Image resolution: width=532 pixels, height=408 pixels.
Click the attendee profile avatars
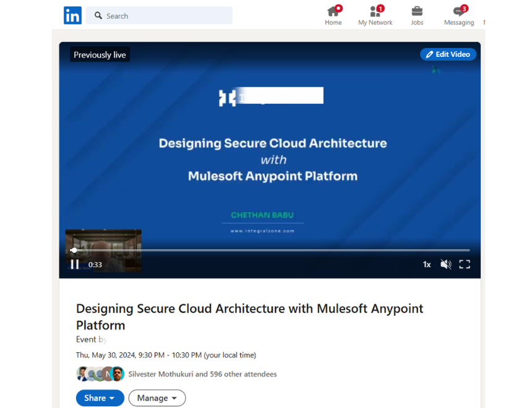click(100, 374)
